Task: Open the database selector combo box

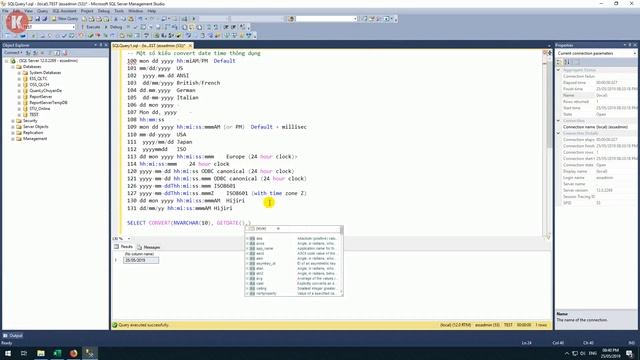Action: [50, 27]
